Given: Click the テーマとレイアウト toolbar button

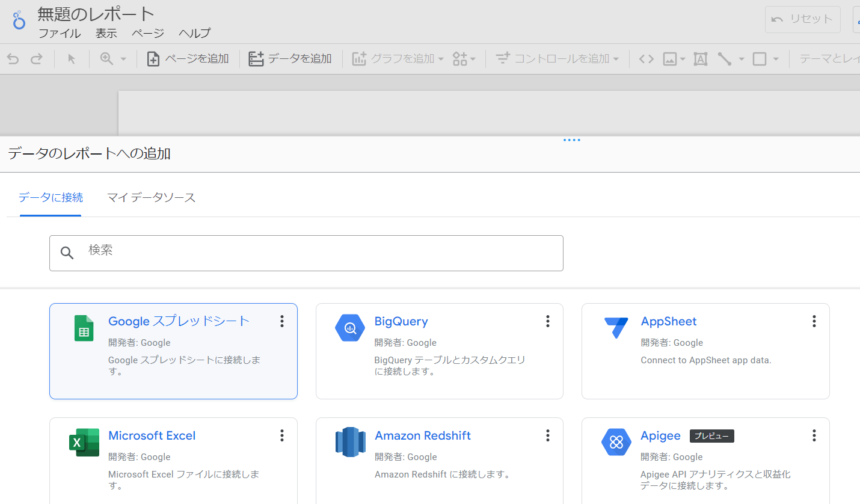Looking at the screenshot, I should (829, 58).
